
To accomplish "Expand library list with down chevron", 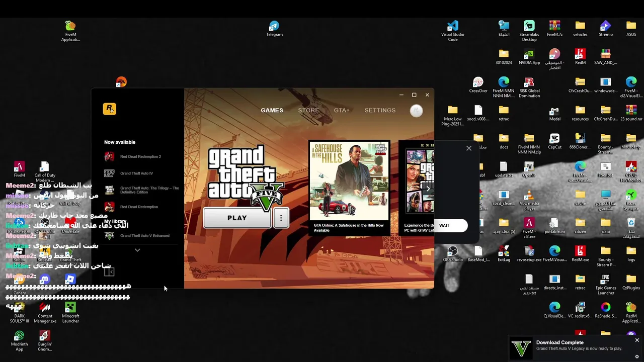I will coord(137,250).
